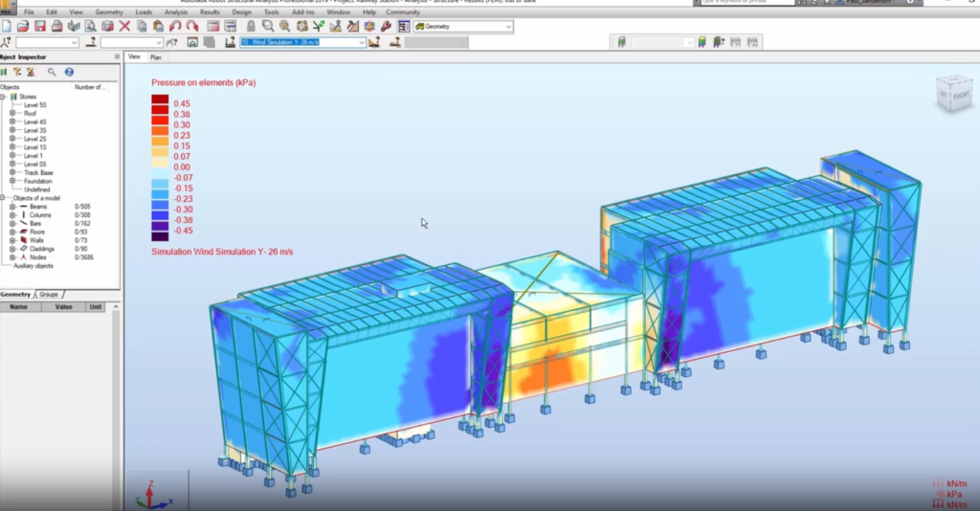Open the Geometry layout dropdown
The image size is (980, 511).
click(508, 27)
